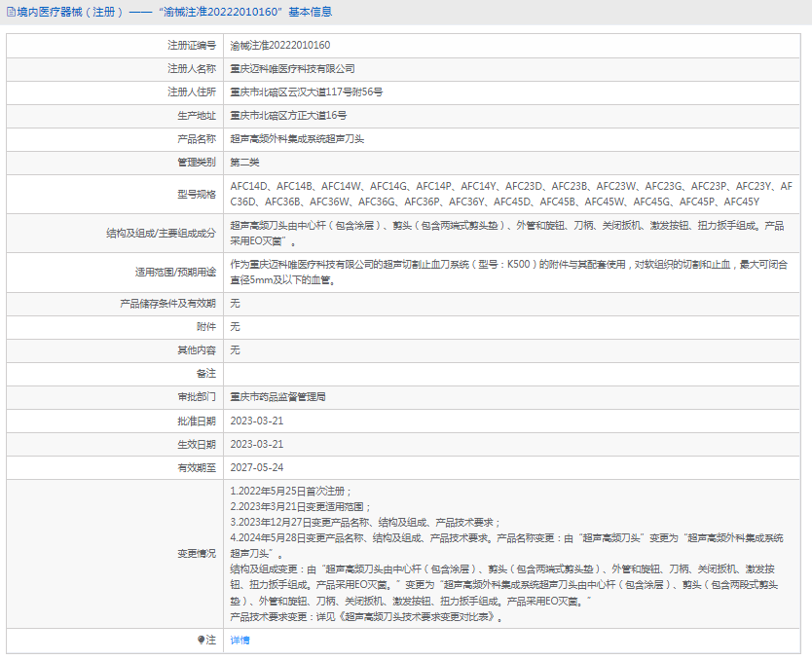Screen dimensions: 812x660
Task: Select the 生产地址 label
Action: (197, 116)
